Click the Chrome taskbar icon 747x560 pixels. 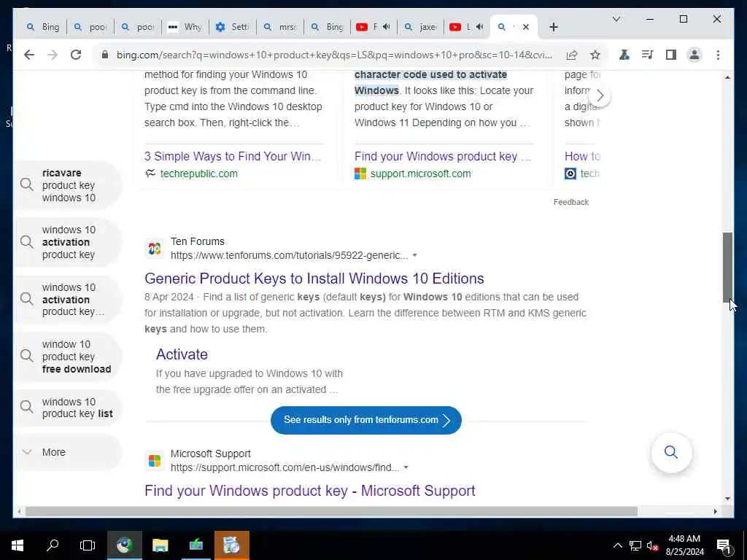(x=124, y=545)
